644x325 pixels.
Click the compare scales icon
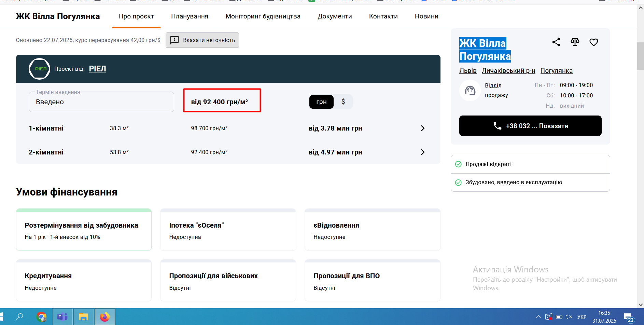[x=575, y=42]
